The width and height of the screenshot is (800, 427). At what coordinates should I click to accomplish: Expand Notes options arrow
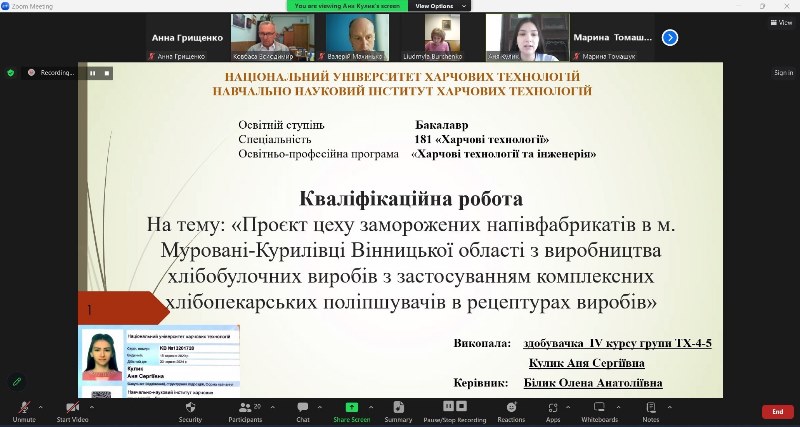pos(669,407)
